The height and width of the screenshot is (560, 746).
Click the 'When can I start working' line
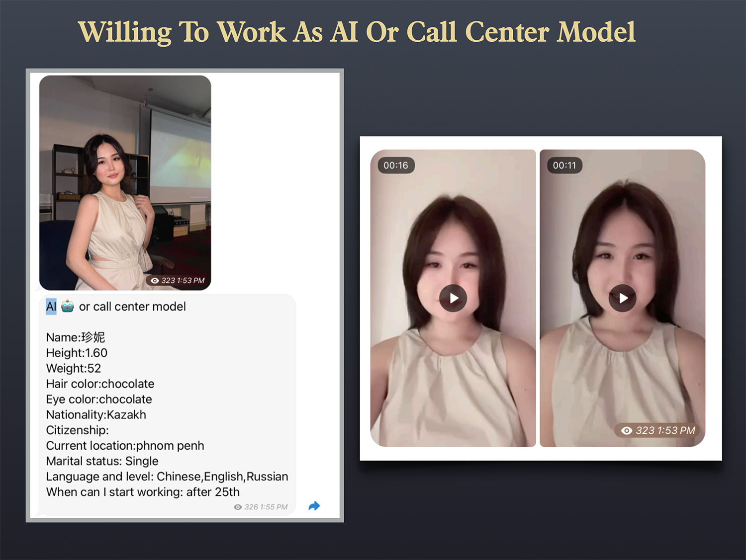(143, 491)
